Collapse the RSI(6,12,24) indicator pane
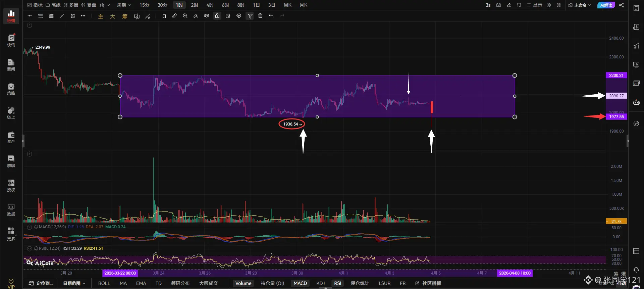The width and height of the screenshot is (644, 289). pyautogui.click(x=30, y=249)
